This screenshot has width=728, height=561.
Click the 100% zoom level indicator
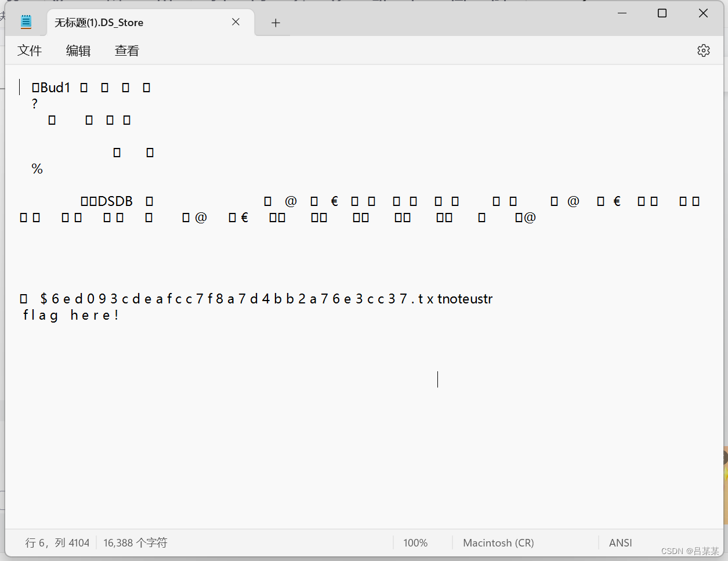415,542
